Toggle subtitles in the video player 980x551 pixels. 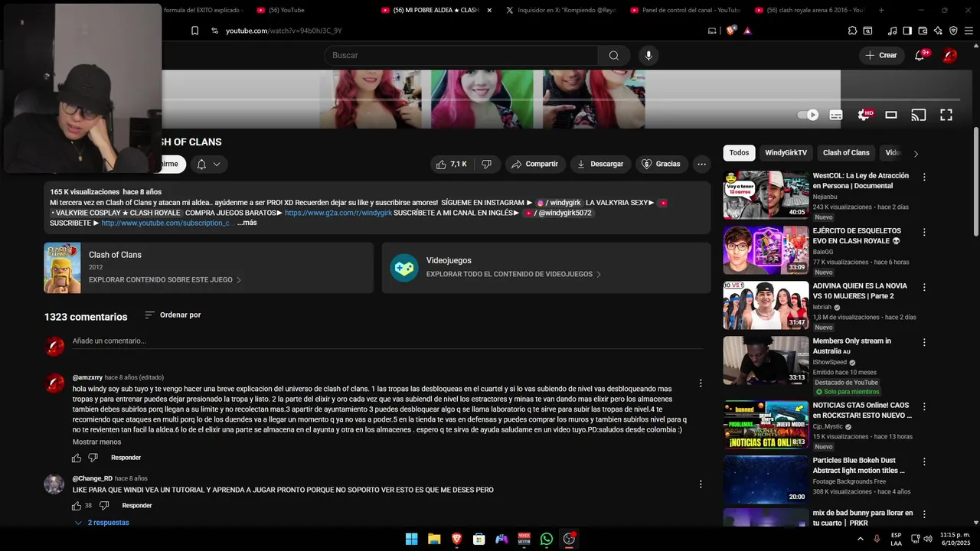[836, 115]
